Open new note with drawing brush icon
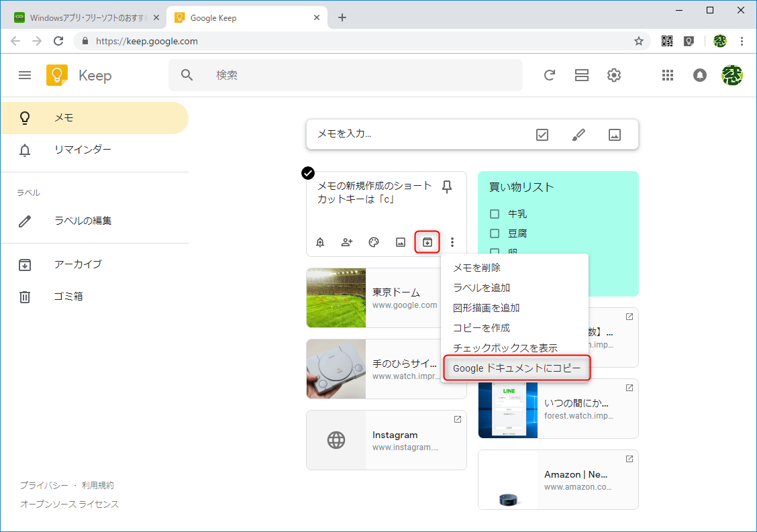 578,134
